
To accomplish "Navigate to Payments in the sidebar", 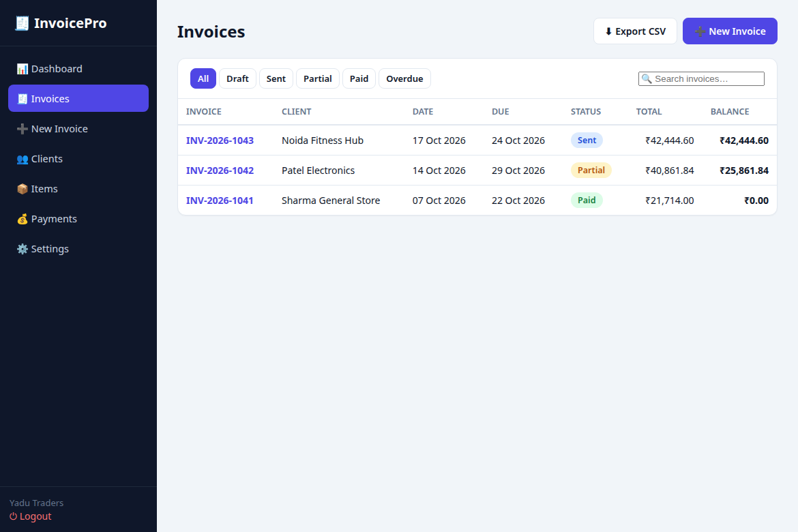I will click(78, 219).
